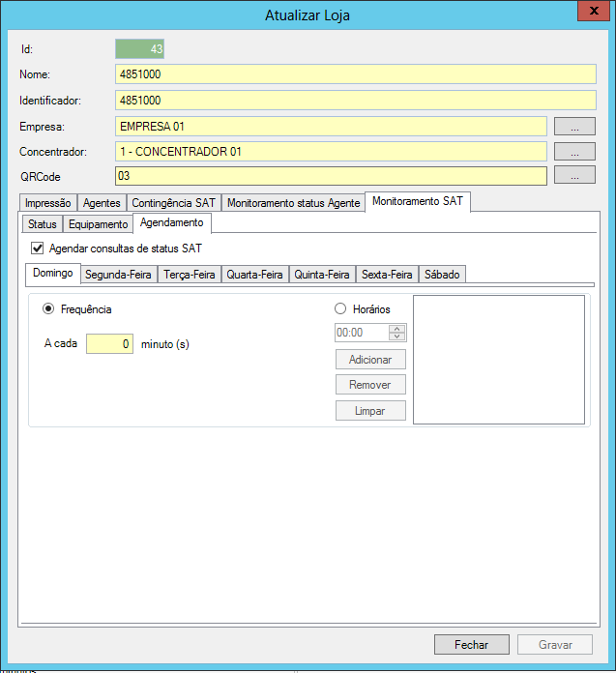Select the Frequência radio option

point(48,309)
